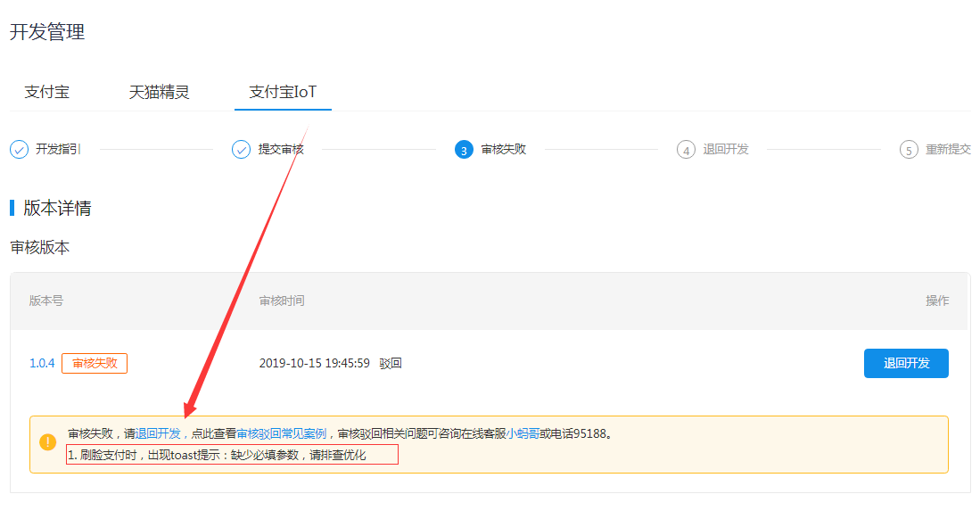Click the 审核版本 subheading
980x519 pixels.
point(40,248)
